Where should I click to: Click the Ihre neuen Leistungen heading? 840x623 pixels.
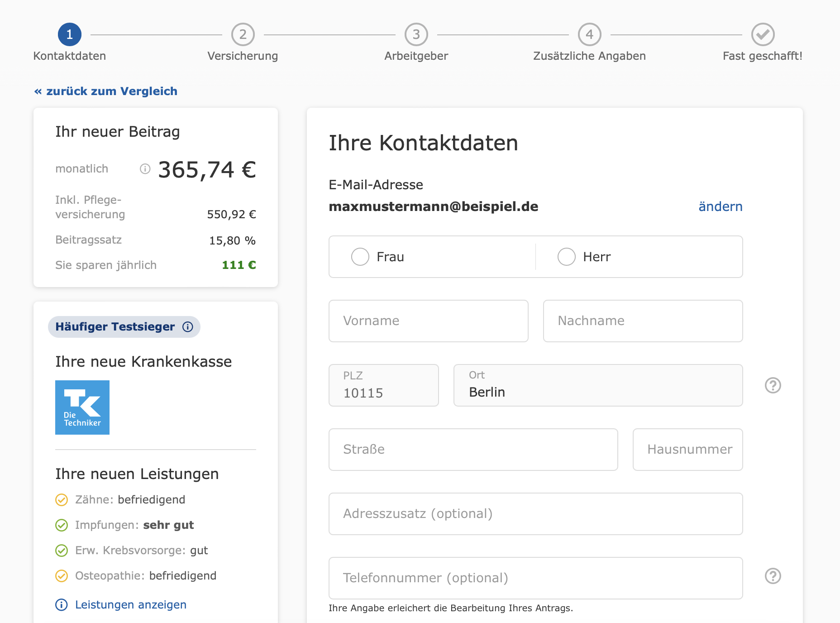tap(137, 474)
